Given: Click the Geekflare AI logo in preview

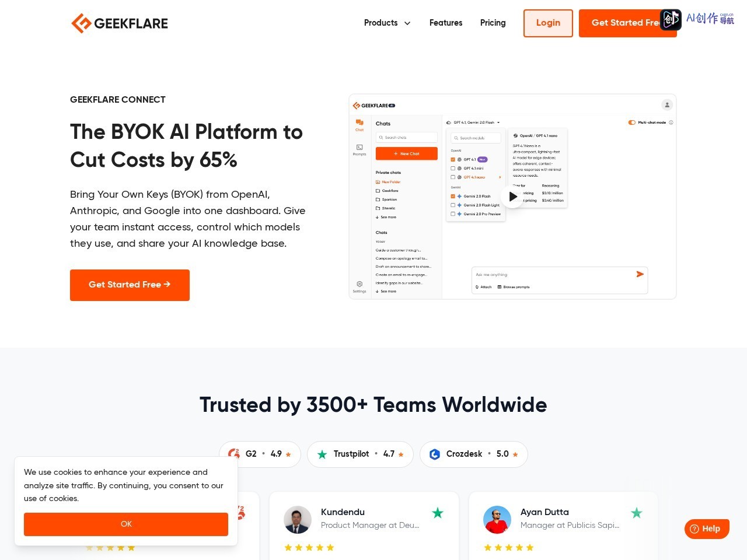Looking at the screenshot, I should click(x=374, y=106).
